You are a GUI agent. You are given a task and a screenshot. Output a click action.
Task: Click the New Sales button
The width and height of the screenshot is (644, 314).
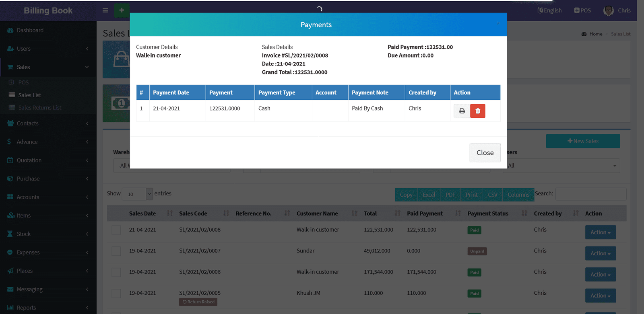[x=582, y=141]
